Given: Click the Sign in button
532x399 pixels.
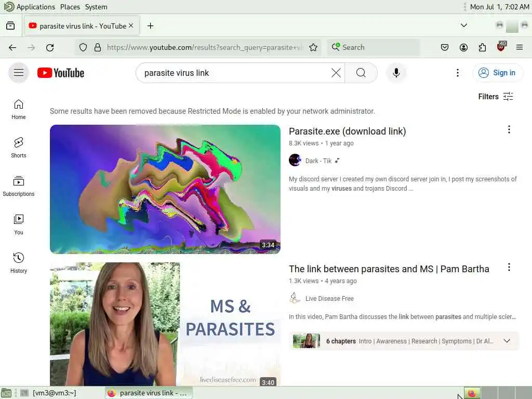Looking at the screenshot, I should click(498, 73).
